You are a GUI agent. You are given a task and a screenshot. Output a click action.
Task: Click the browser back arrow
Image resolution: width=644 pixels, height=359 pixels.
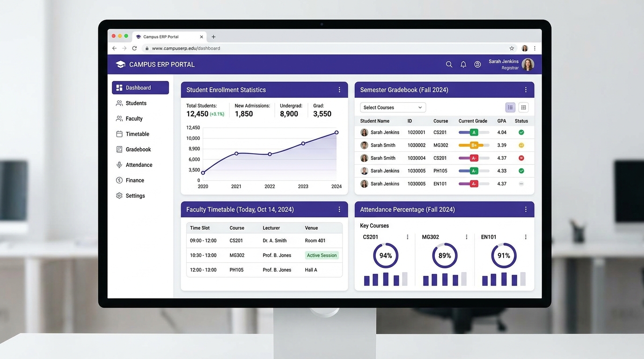[114, 48]
